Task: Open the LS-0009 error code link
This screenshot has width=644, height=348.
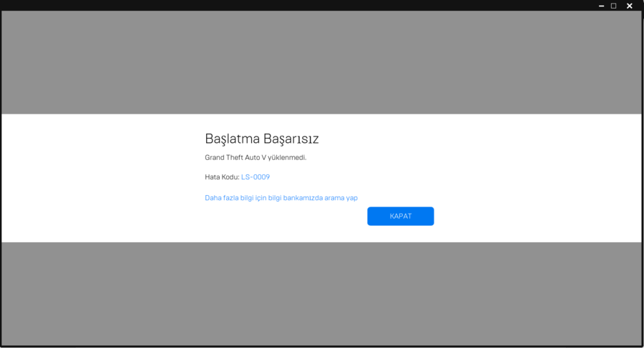Action: (x=255, y=177)
